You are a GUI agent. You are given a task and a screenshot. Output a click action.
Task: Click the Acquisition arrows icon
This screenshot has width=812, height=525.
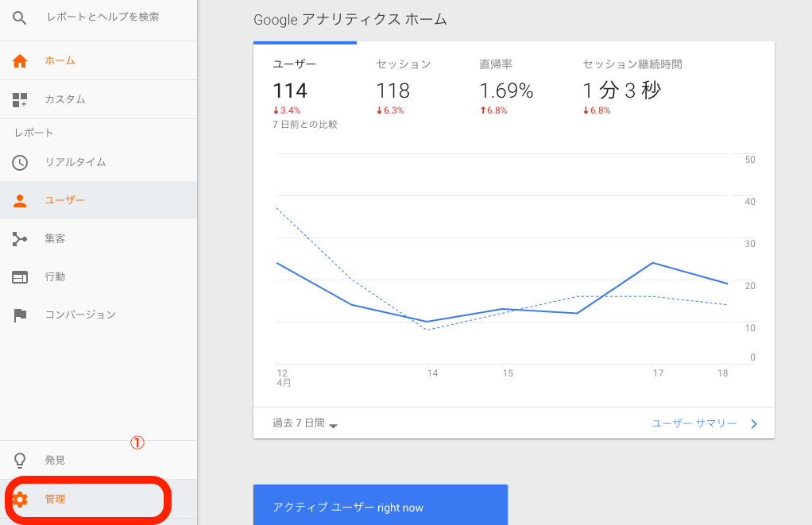(x=20, y=239)
